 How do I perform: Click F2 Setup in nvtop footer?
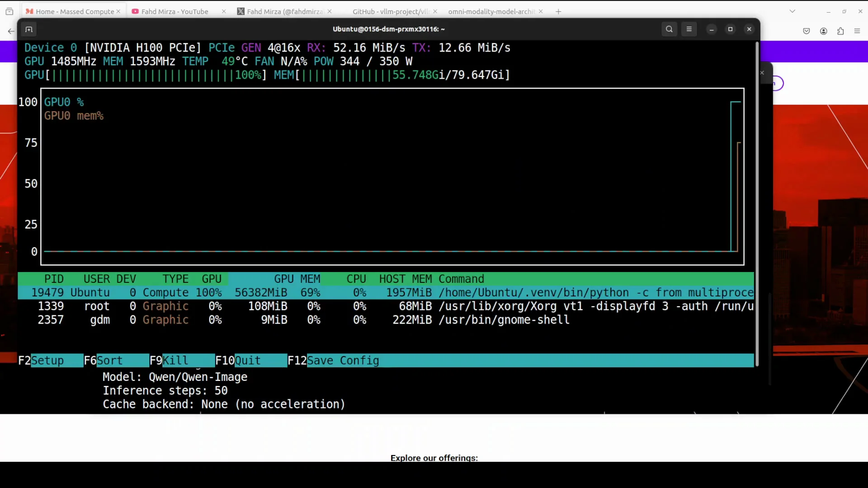(47, 361)
